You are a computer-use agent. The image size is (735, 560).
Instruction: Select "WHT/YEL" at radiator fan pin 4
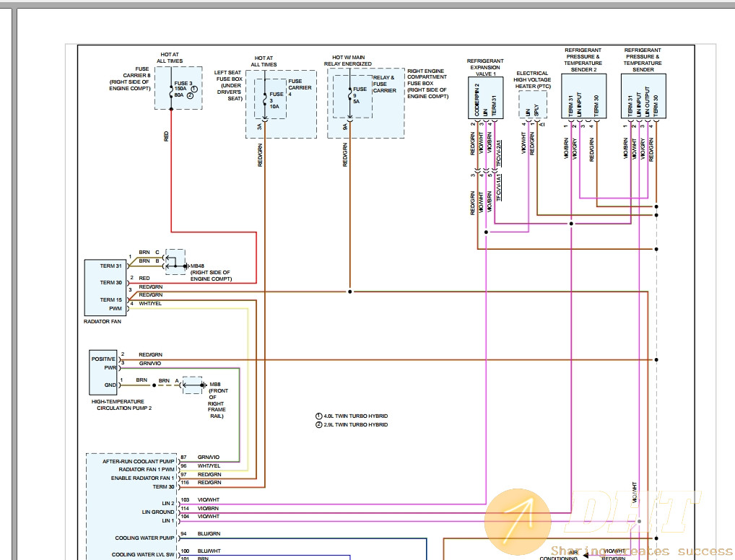tap(150, 304)
